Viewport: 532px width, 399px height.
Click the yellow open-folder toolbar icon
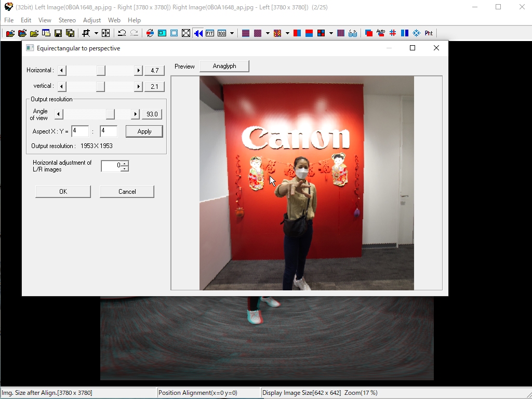point(34,33)
